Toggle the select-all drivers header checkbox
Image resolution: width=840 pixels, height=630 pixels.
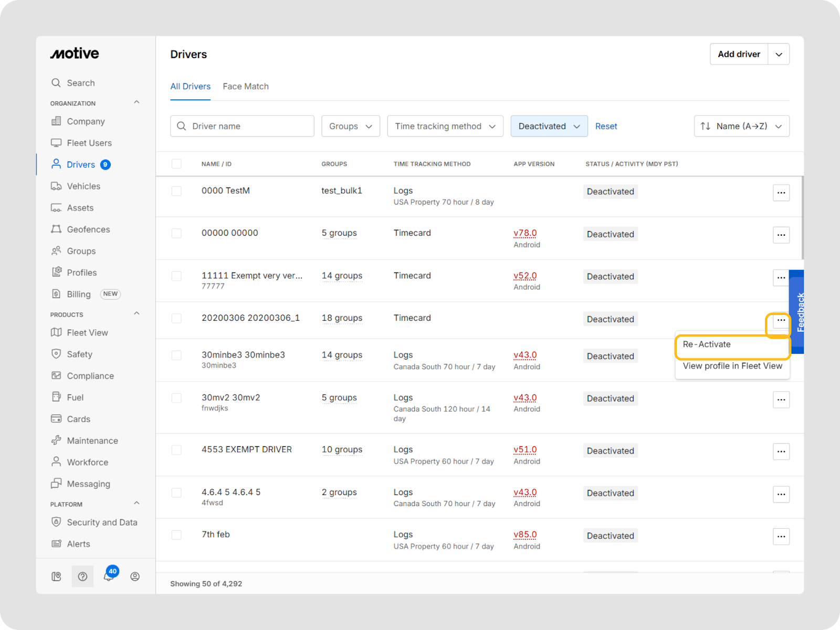pos(176,164)
